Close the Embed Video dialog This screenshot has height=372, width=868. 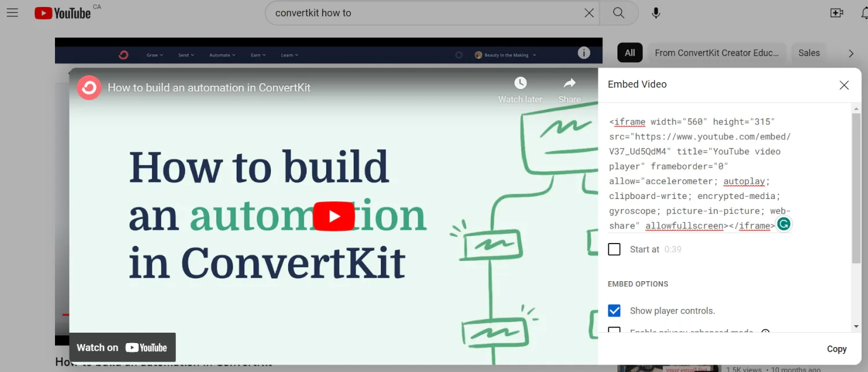point(844,85)
